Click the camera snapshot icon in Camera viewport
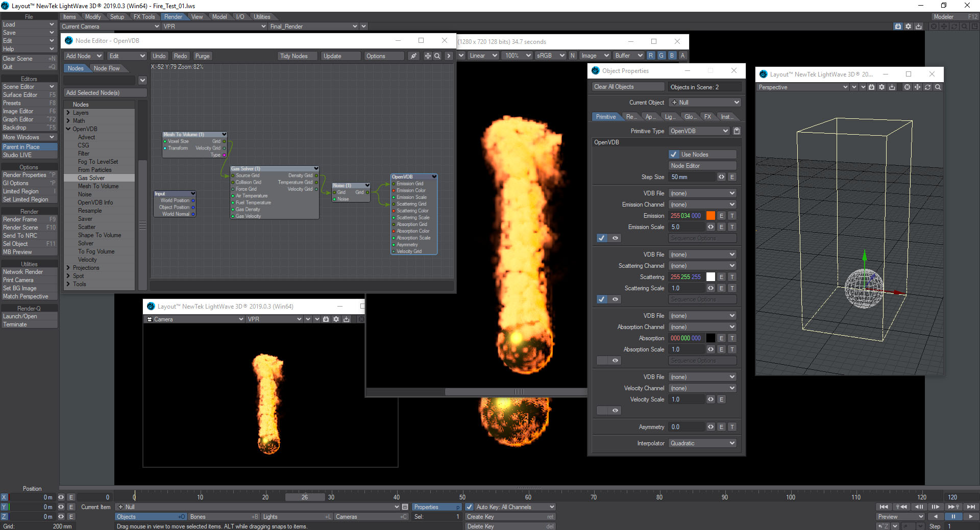Viewport: 980px width, 530px height. point(326,319)
